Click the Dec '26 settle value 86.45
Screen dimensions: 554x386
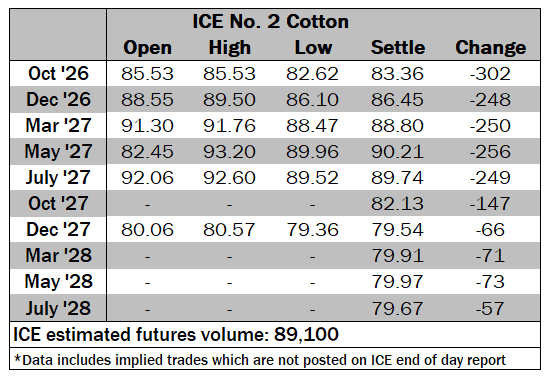397,100
